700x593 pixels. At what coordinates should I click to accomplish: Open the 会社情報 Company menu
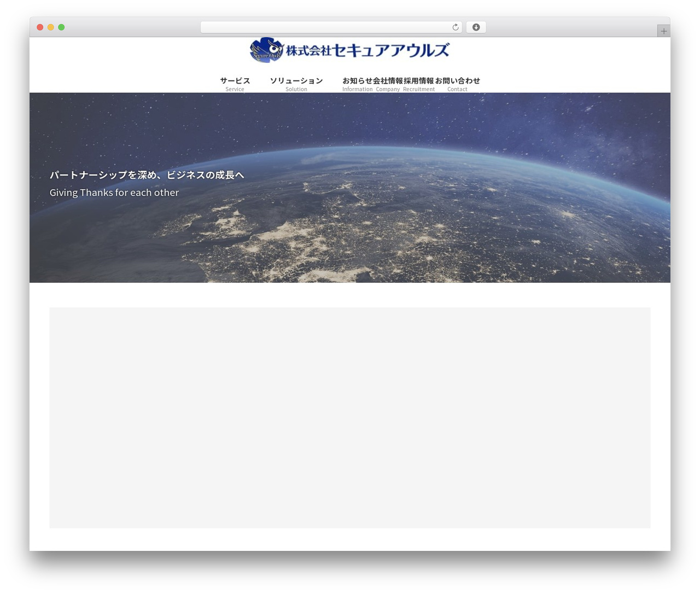(x=388, y=84)
